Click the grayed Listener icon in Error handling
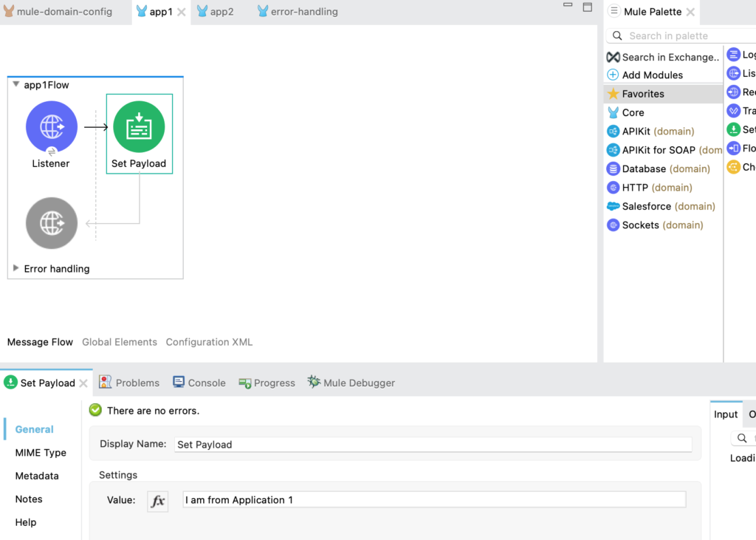Screen dimensions: 756x540 tap(51, 223)
